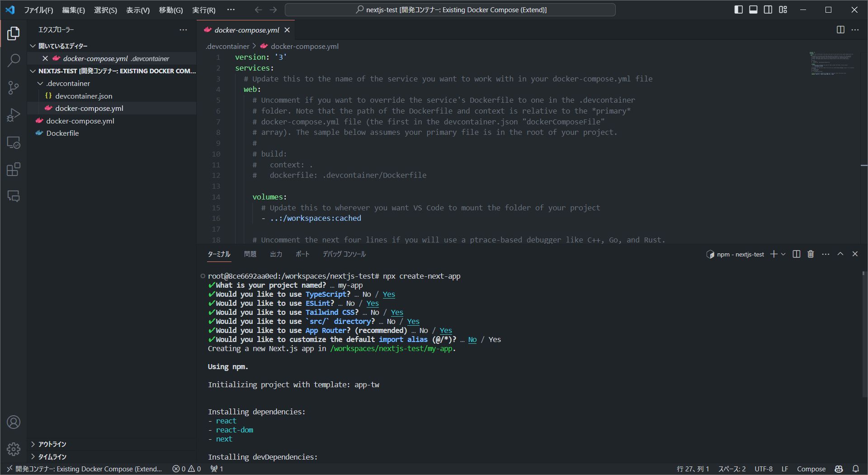Toggle the bottom panel visibility
The image size is (868, 475).
pos(753,10)
